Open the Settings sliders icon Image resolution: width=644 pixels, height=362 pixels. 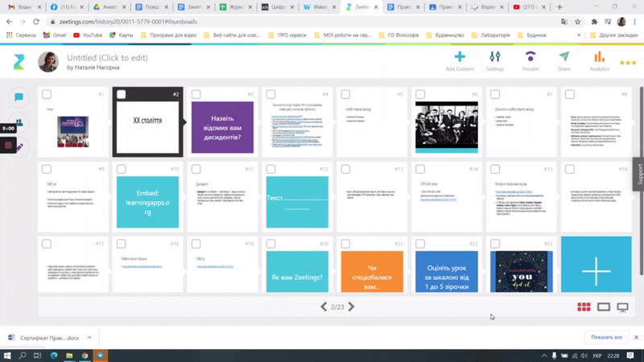click(x=494, y=57)
